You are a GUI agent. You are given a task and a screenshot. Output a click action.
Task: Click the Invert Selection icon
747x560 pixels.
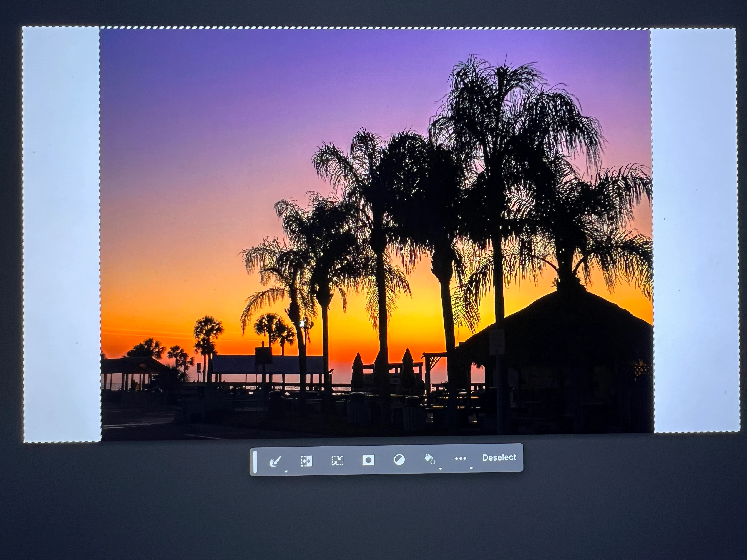click(306, 461)
